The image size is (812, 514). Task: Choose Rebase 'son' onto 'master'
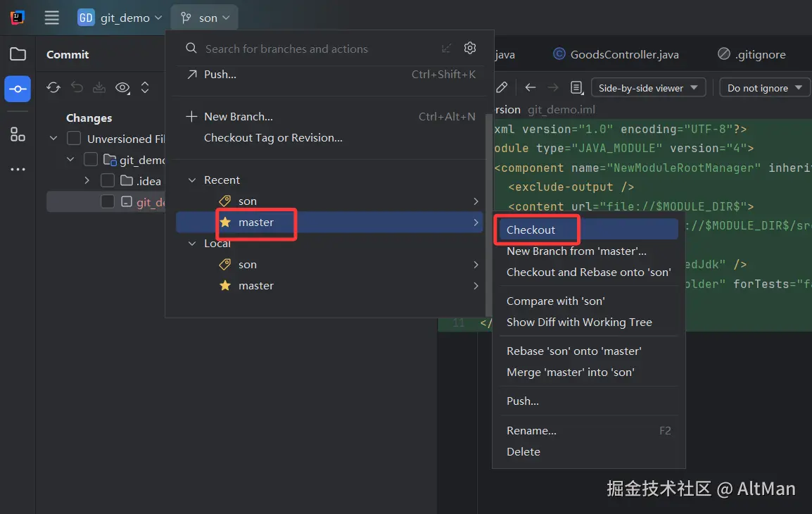click(x=588, y=351)
